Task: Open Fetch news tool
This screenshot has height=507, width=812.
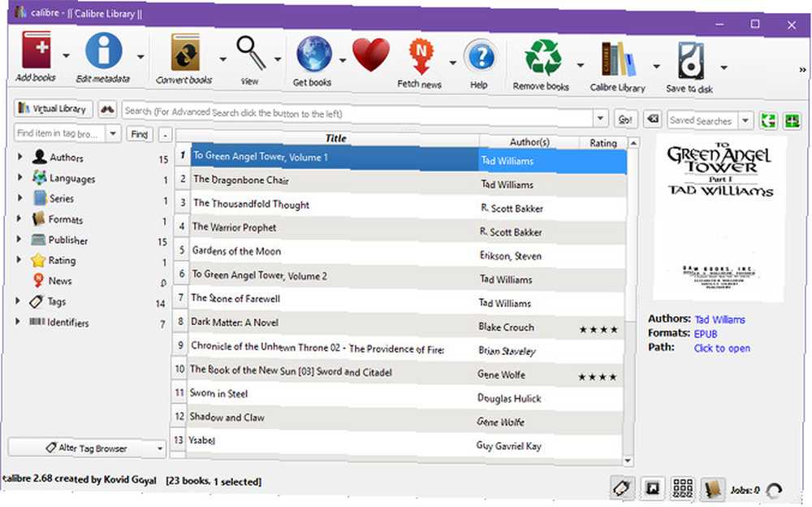Action: point(421,56)
